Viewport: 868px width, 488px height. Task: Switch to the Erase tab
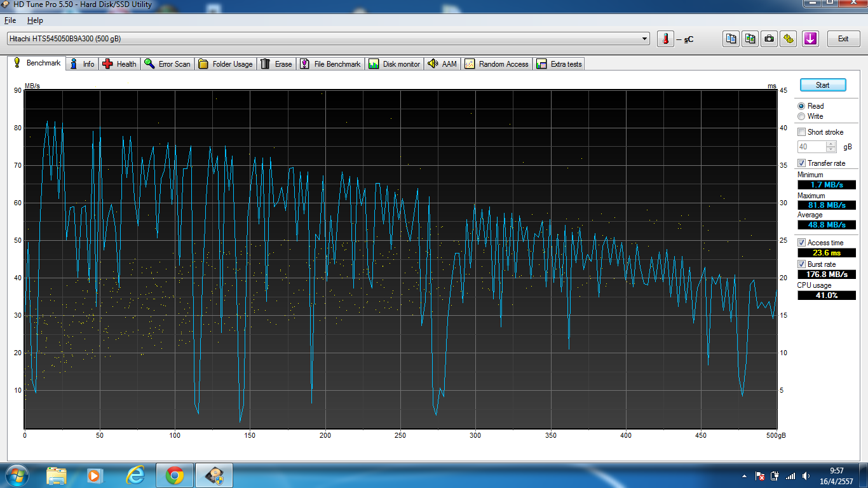[276, 64]
